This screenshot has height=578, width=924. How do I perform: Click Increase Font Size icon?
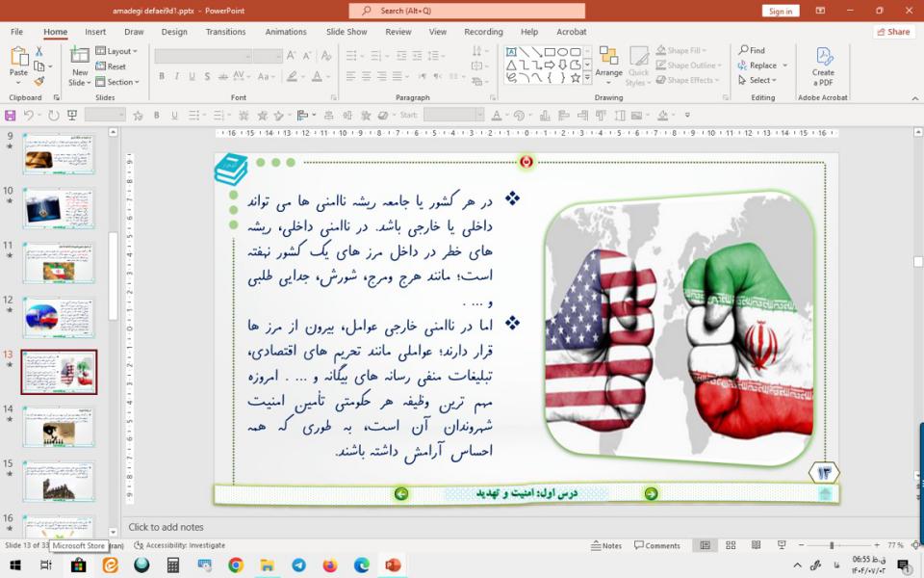(291, 56)
